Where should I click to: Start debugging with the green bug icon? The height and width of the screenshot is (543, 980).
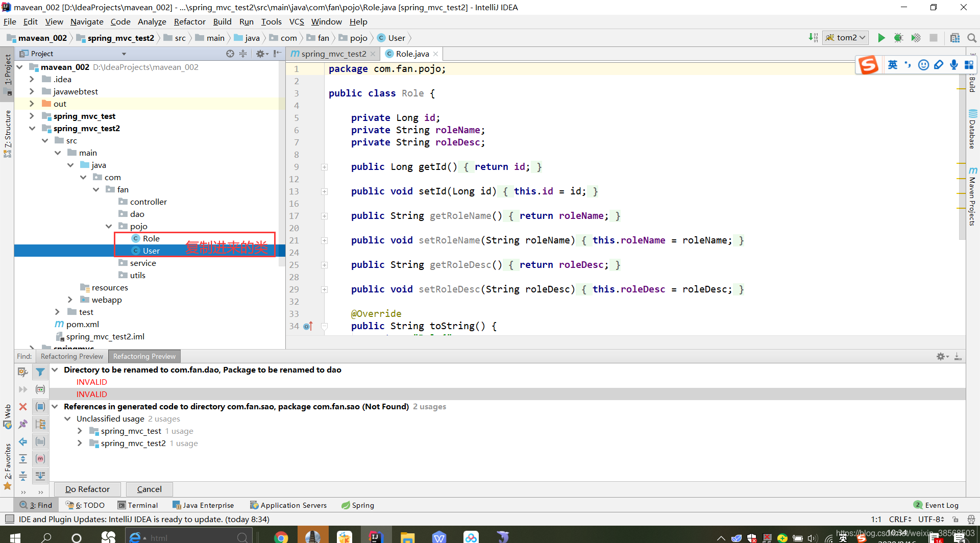pyautogui.click(x=898, y=38)
